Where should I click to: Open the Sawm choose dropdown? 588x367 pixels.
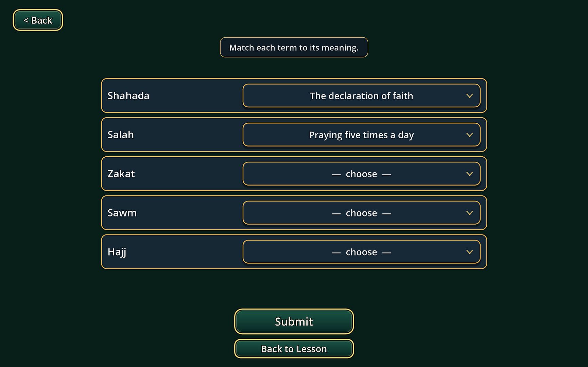(x=361, y=213)
